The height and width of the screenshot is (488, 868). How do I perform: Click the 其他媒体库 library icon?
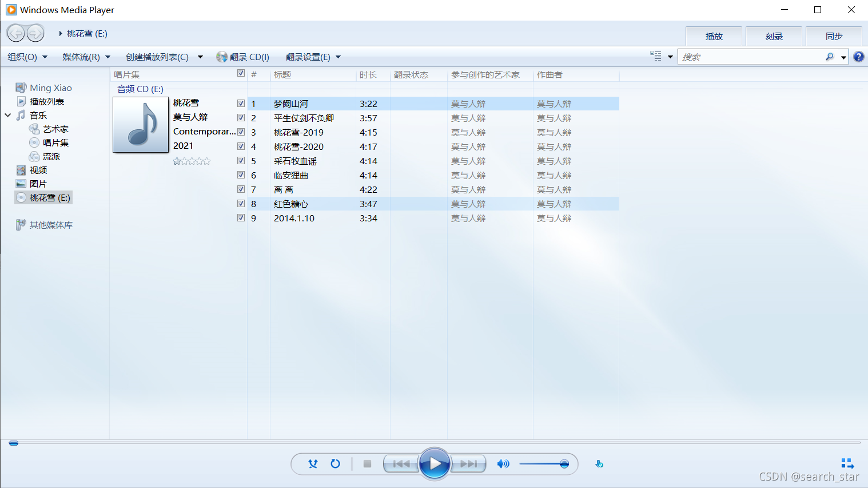(21, 225)
